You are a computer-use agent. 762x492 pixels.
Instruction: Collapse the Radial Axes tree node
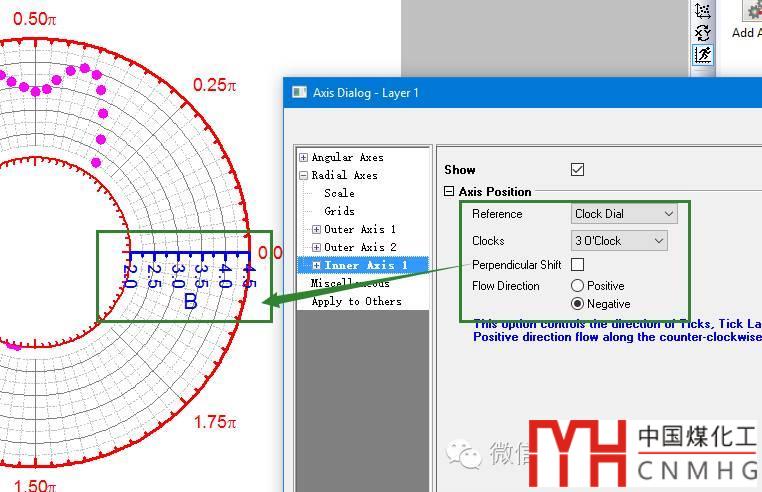(x=304, y=175)
